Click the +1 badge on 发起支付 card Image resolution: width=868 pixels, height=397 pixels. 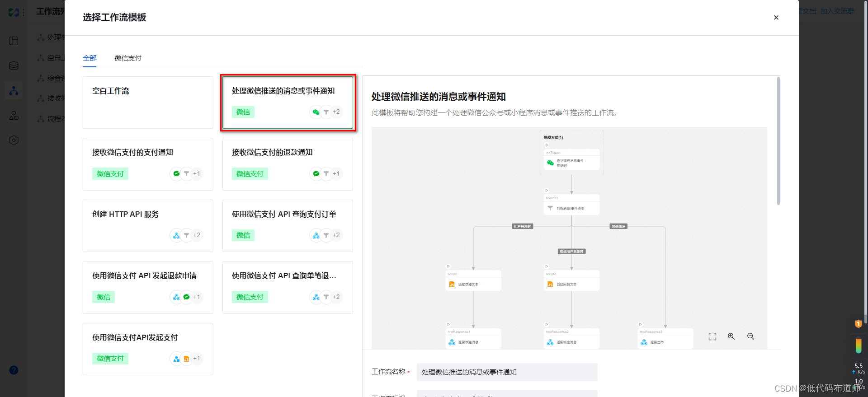[196, 359]
